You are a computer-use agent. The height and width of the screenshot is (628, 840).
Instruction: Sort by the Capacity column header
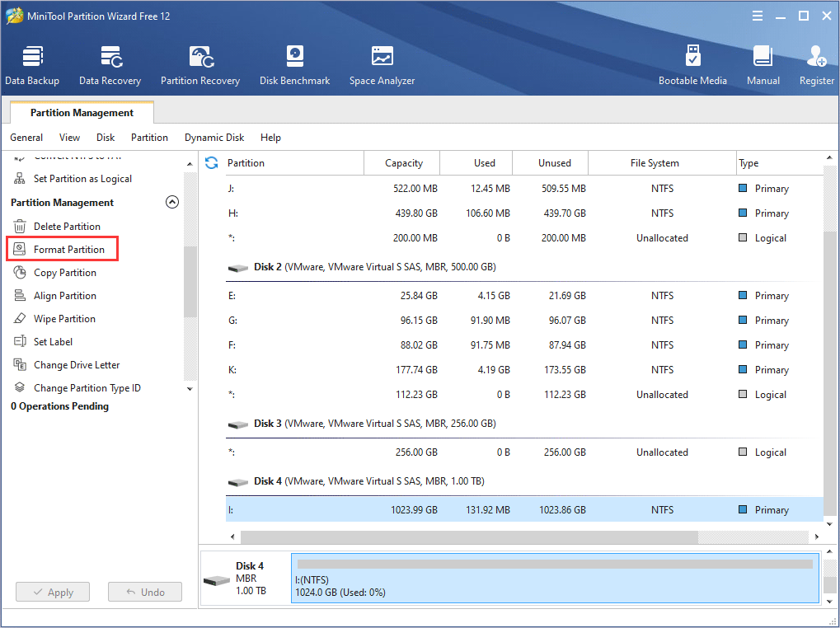[401, 162]
